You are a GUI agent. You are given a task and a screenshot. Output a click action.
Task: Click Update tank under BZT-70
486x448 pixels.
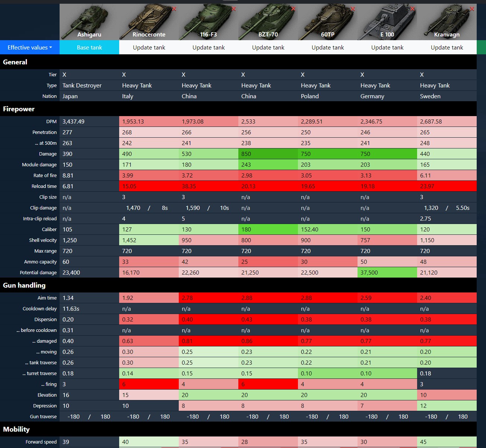click(x=268, y=47)
